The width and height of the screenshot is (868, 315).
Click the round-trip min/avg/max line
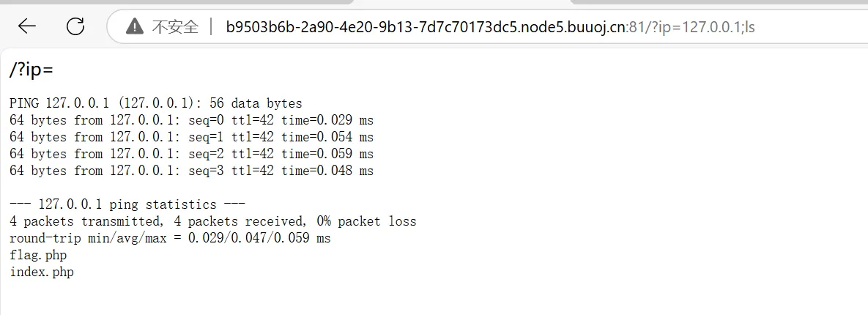[x=170, y=239]
